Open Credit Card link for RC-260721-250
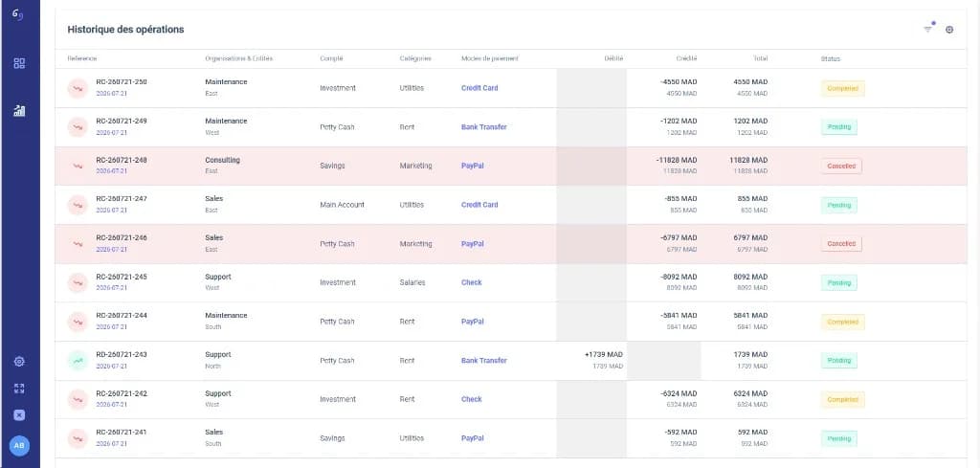Image resolution: width=980 pixels, height=468 pixels. click(x=479, y=88)
